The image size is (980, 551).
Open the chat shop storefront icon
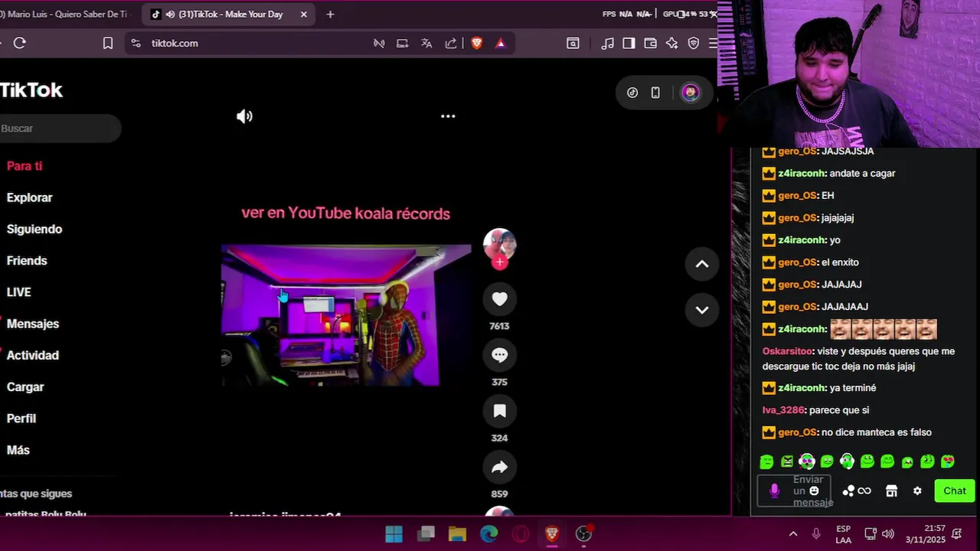pyautogui.click(x=891, y=491)
